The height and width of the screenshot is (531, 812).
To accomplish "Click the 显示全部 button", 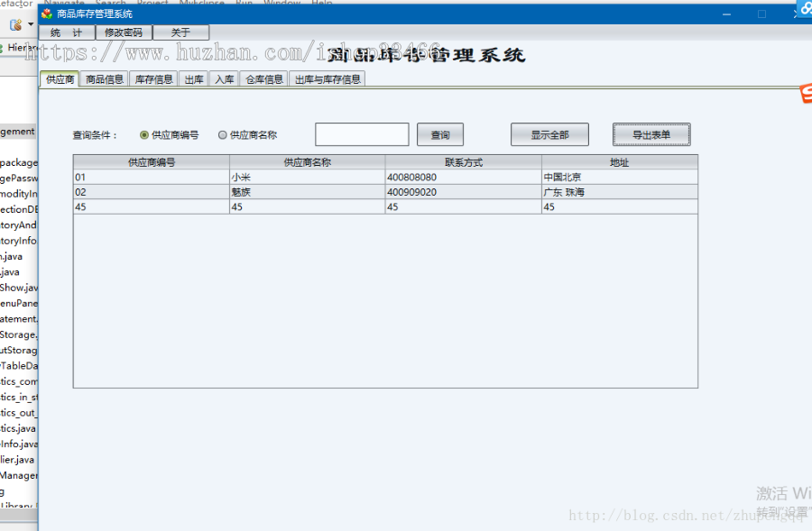I will tap(550, 133).
